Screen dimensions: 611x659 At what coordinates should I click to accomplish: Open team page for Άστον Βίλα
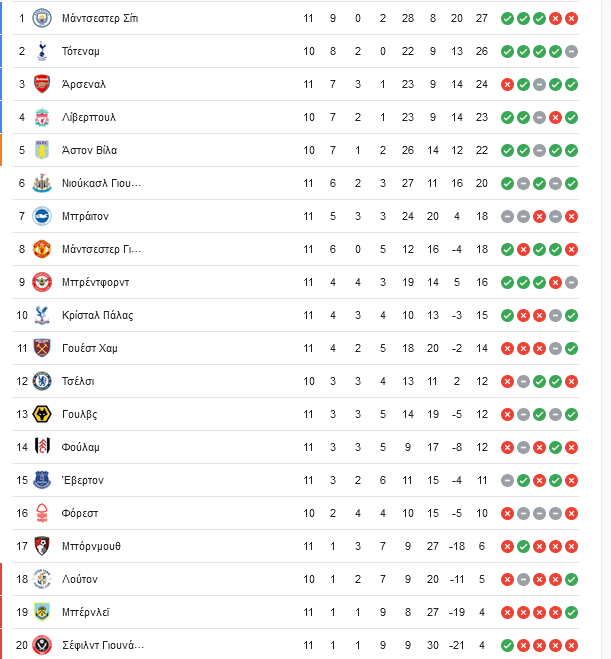[90, 150]
